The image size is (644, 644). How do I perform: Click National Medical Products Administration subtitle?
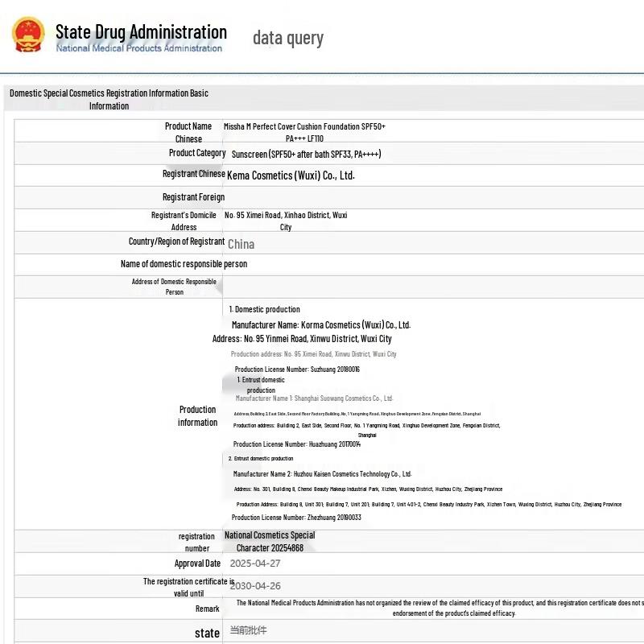click(x=138, y=48)
